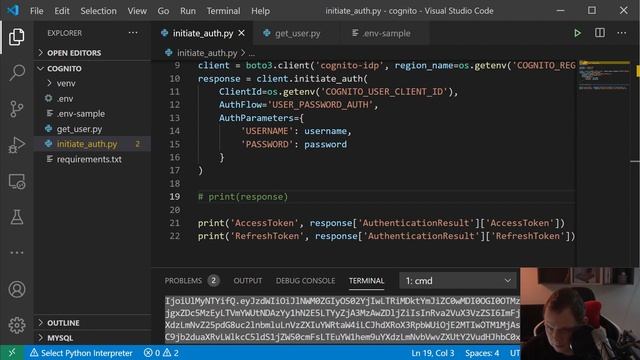
Task: Split the editor right
Action: pyautogui.click(x=600, y=33)
